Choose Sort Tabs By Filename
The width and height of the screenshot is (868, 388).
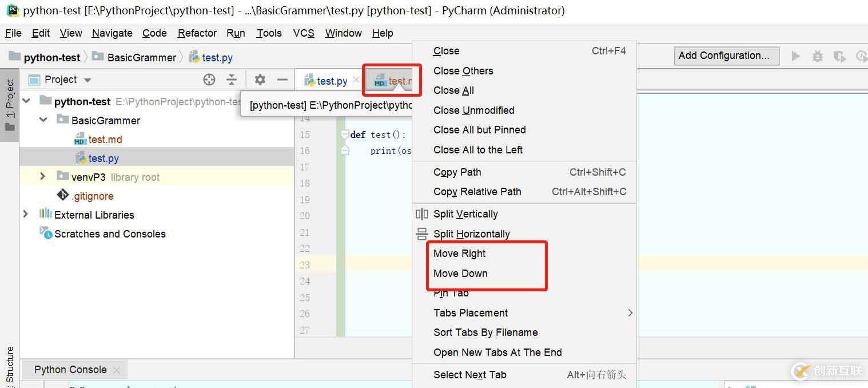pos(524,332)
